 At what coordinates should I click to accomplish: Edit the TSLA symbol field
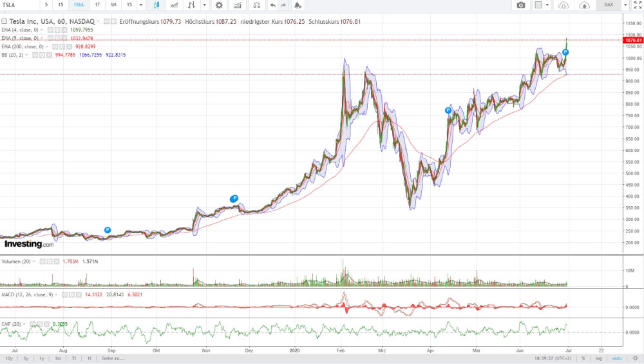click(20, 5)
